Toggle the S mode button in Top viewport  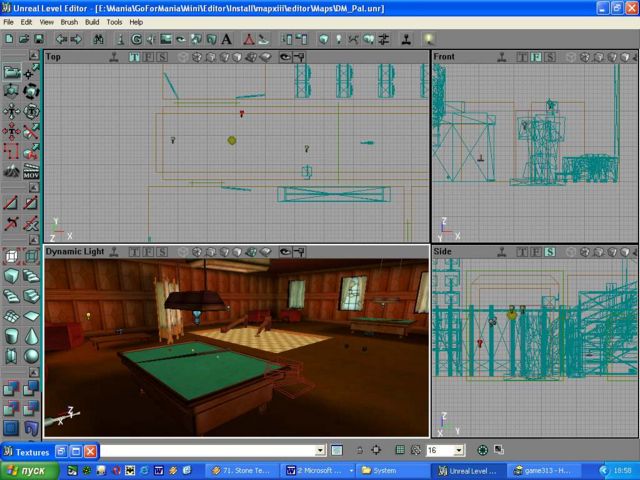click(162, 57)
